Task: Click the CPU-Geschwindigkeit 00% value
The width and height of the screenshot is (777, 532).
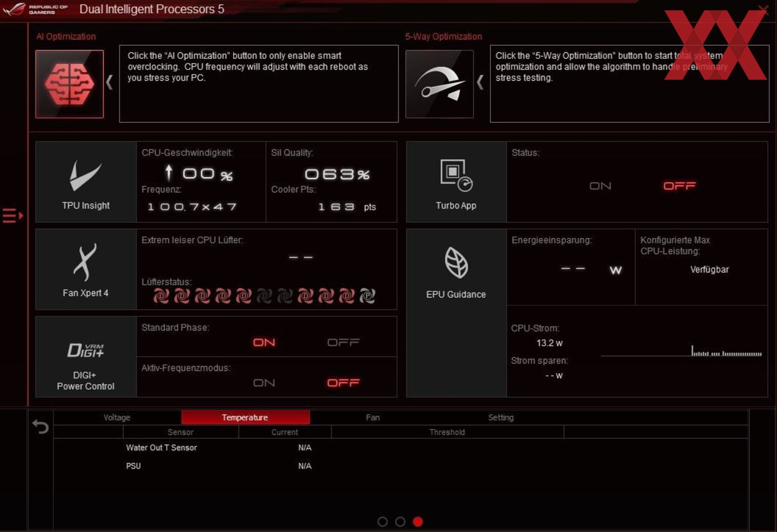Action: (x=199, y=173)
